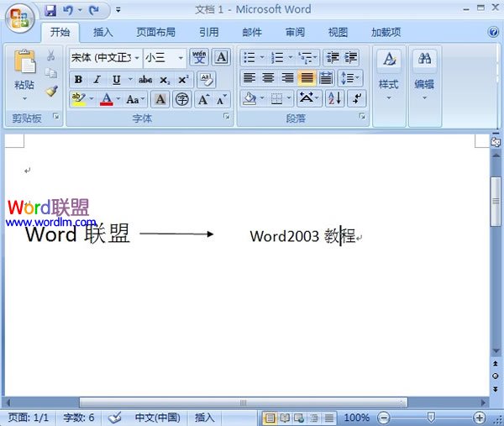Open the 字体 dialog launcher
Screen dimensions: 504x426
point(227,117)
